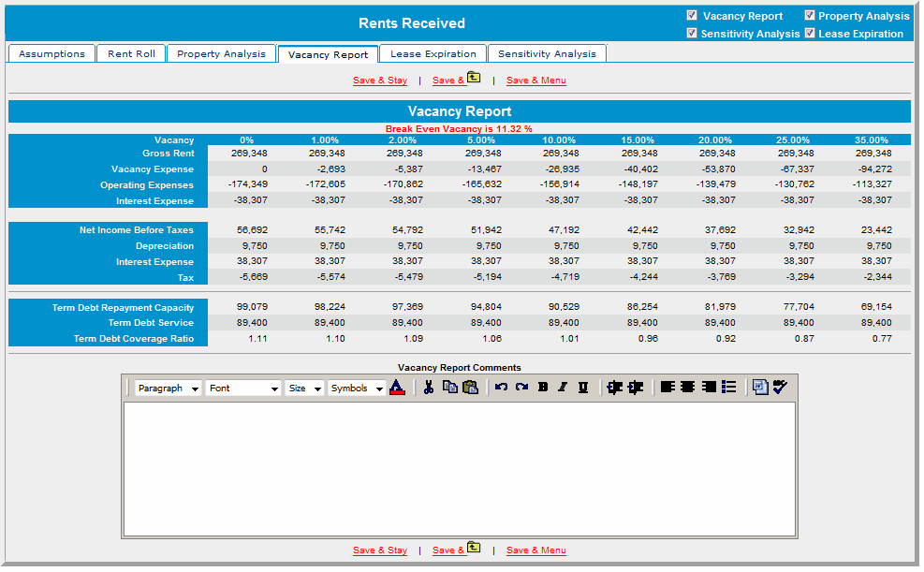Click the top Save & Stay link

point(380,81)
